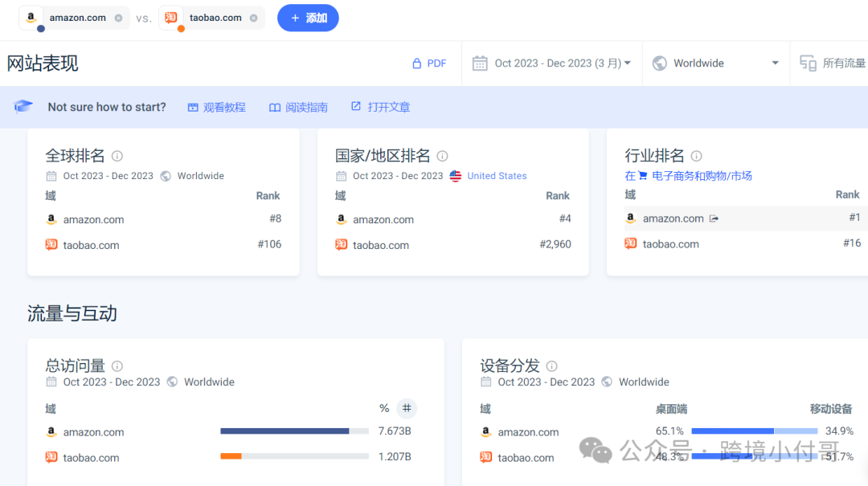Open the 观看教程 link

tap(216, 107)
